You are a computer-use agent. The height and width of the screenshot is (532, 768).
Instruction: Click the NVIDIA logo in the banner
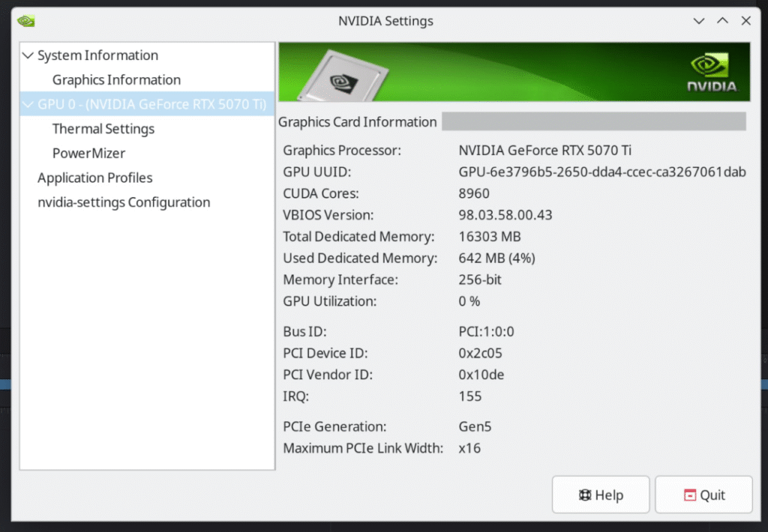pos(712,73)
